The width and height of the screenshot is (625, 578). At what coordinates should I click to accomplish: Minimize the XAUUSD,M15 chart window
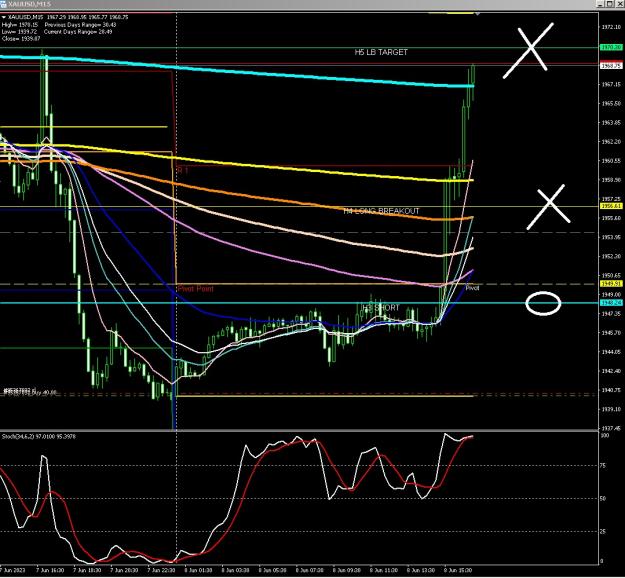tap(601, 4)
